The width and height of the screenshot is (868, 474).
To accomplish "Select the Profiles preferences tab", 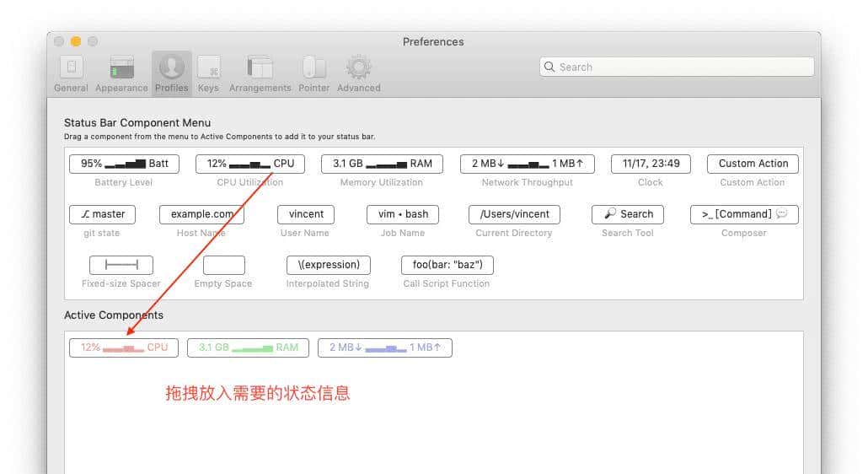I will (172, 73).
